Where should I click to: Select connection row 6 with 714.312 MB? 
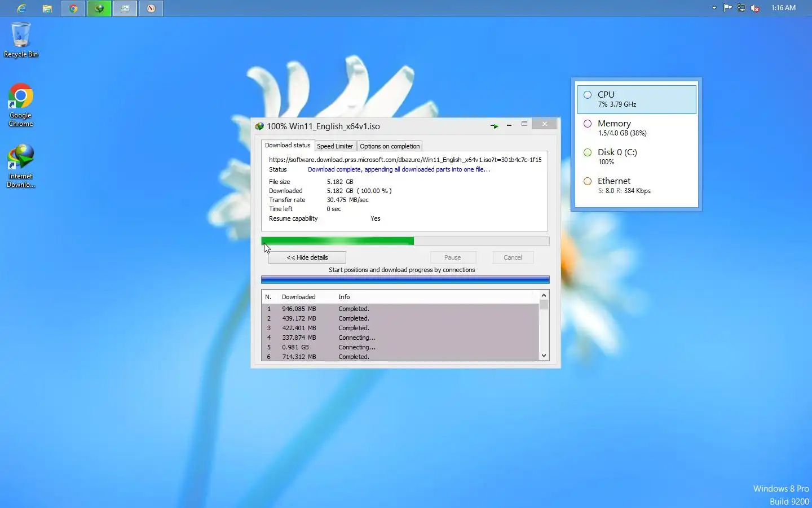[400, 357]
